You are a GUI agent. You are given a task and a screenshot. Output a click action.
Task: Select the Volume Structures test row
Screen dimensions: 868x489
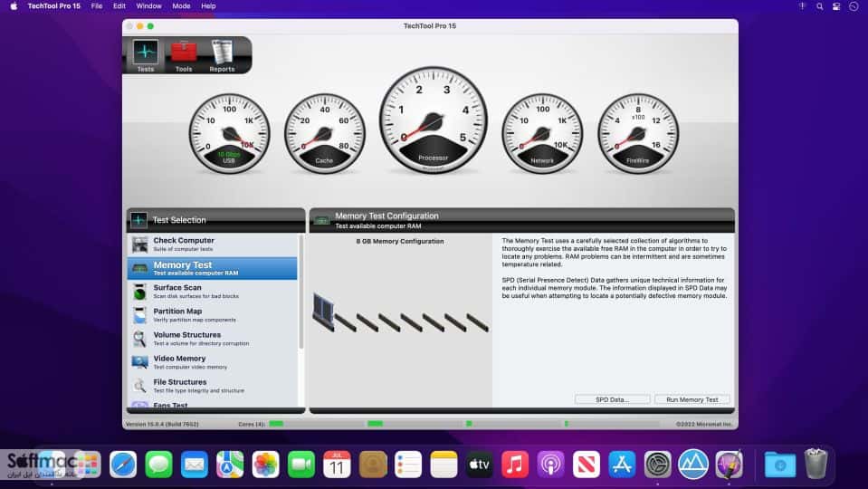coord(213,339)
